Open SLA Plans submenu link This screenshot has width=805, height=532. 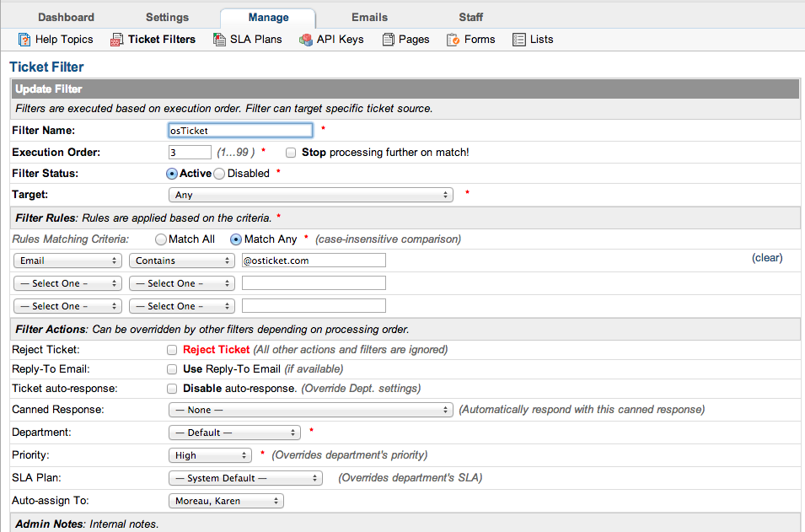coord(255,40)
